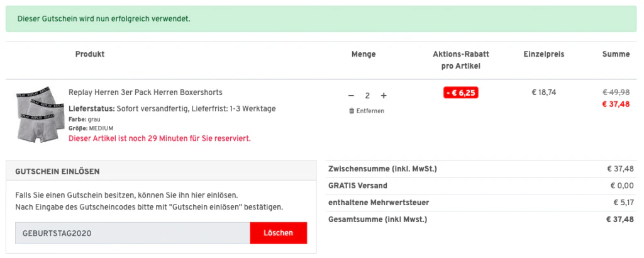Screen dimensions: 644x258
Task: Decrease quantity with the minus icon
Action: [x=351, y=96]
